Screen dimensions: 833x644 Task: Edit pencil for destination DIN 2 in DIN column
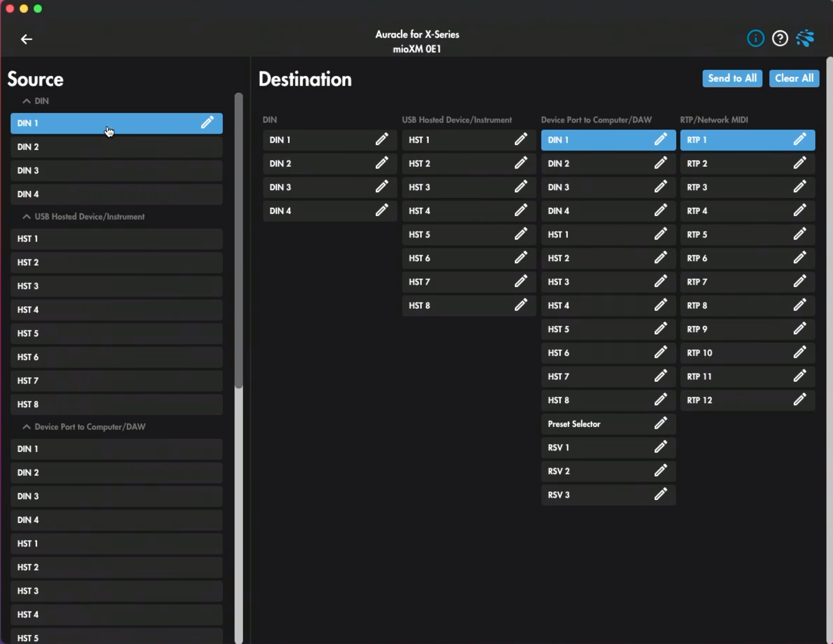click(382, 163)
